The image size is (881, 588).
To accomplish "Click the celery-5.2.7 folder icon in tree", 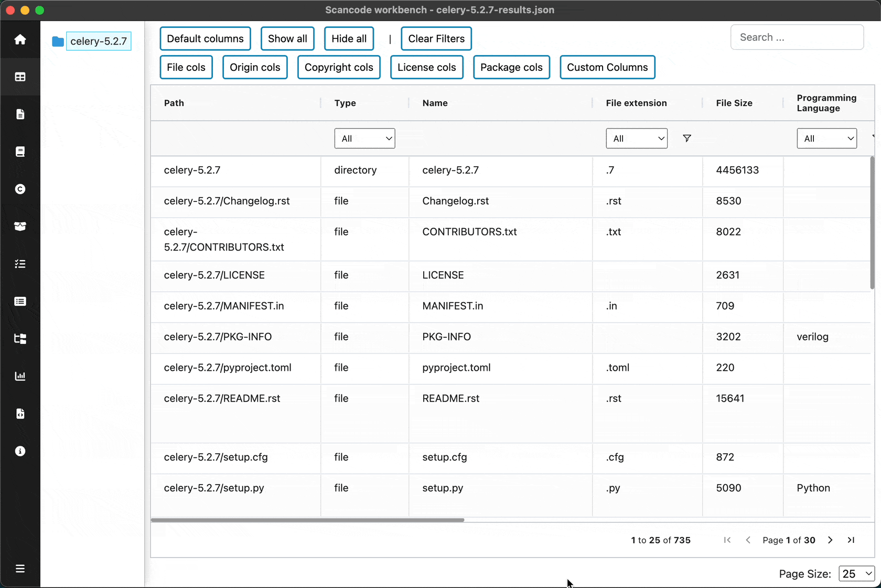I will click(58, 41).
